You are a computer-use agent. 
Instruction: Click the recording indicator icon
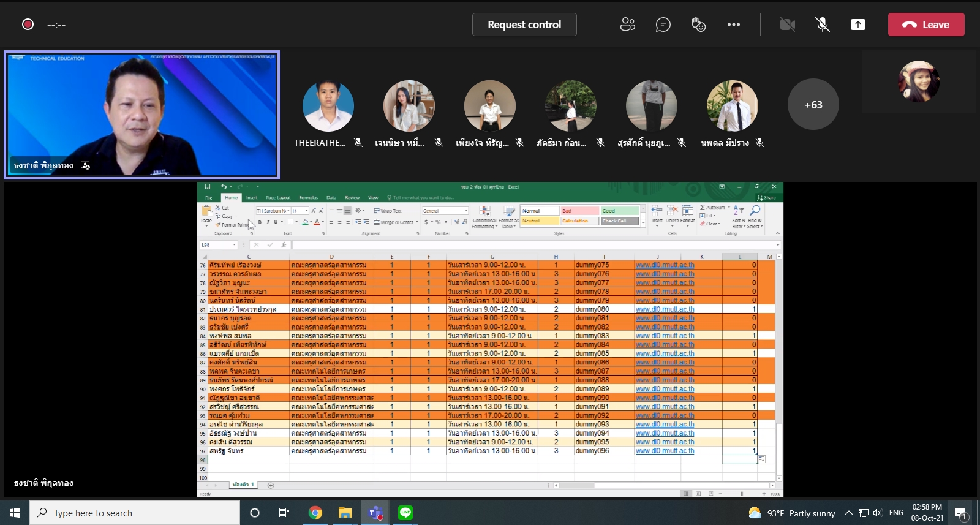[x=28, y=25]
